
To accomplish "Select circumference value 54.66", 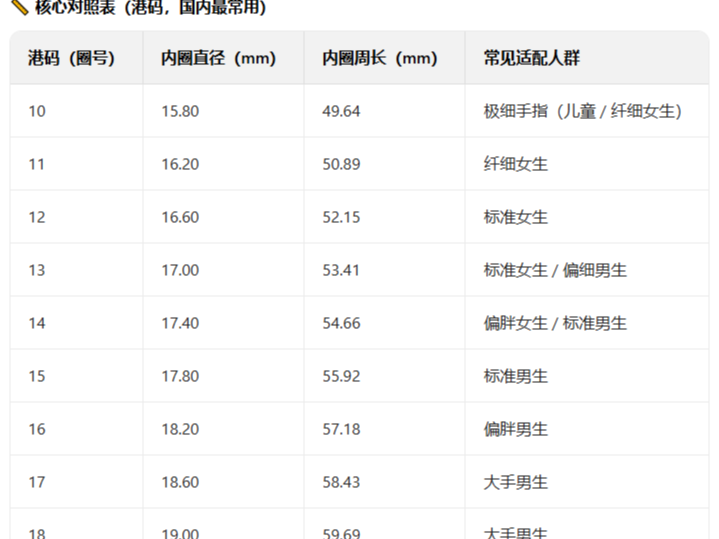I will (x=341, y=323).
